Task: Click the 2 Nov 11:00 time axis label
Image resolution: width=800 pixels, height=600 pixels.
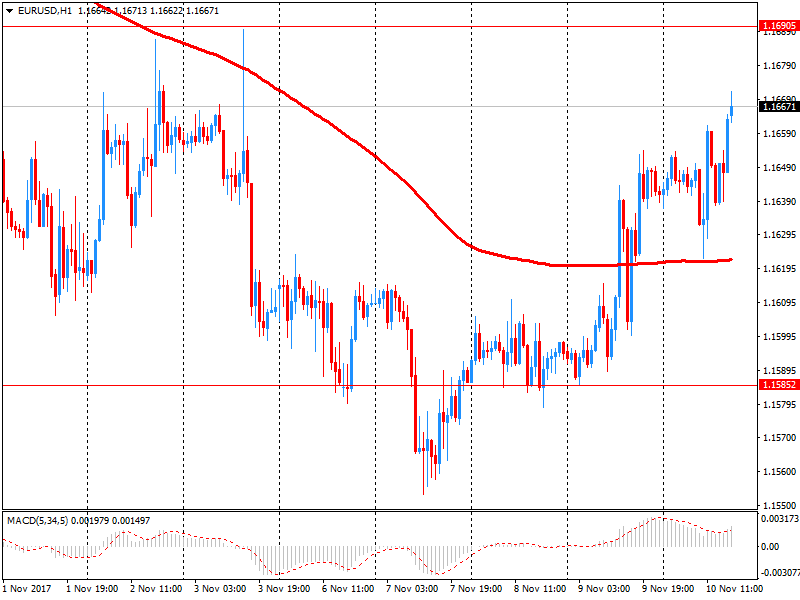Action: [156, 588]
